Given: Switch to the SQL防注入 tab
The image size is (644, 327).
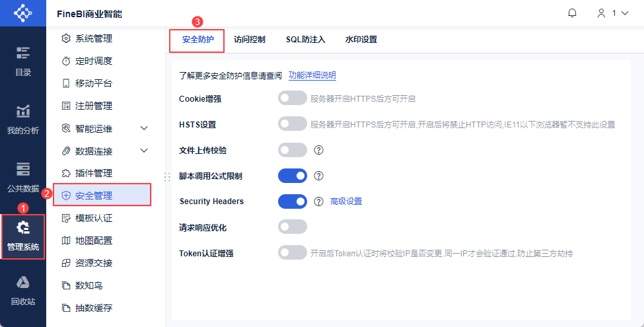Looking at the screenshot, I should 305,40.
